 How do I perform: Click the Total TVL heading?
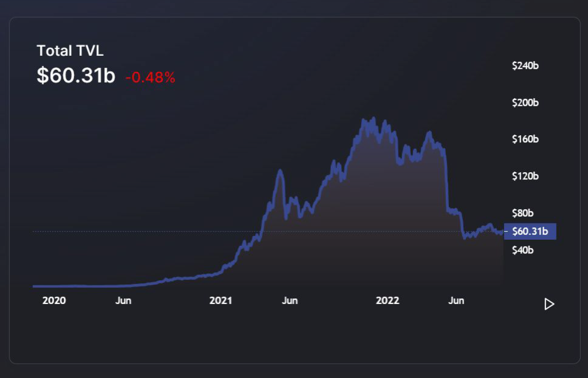coord(70,51)
